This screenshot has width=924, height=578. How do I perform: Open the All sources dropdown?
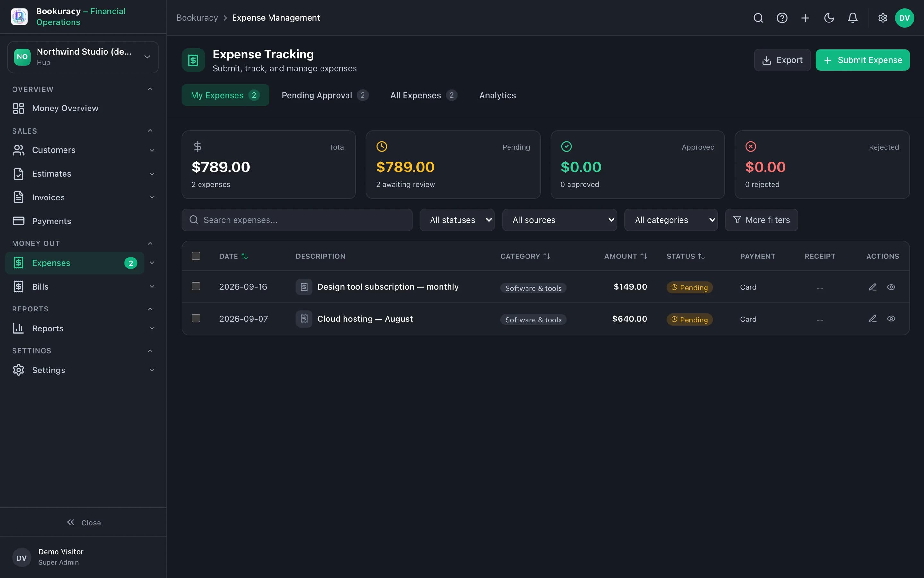tap(559, 220)
